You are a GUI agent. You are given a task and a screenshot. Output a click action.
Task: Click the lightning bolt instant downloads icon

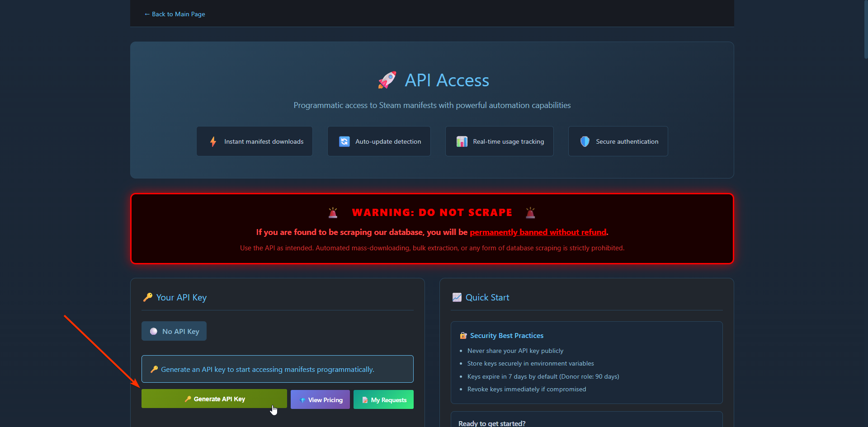pyautogui.click(x=213, y=142)
